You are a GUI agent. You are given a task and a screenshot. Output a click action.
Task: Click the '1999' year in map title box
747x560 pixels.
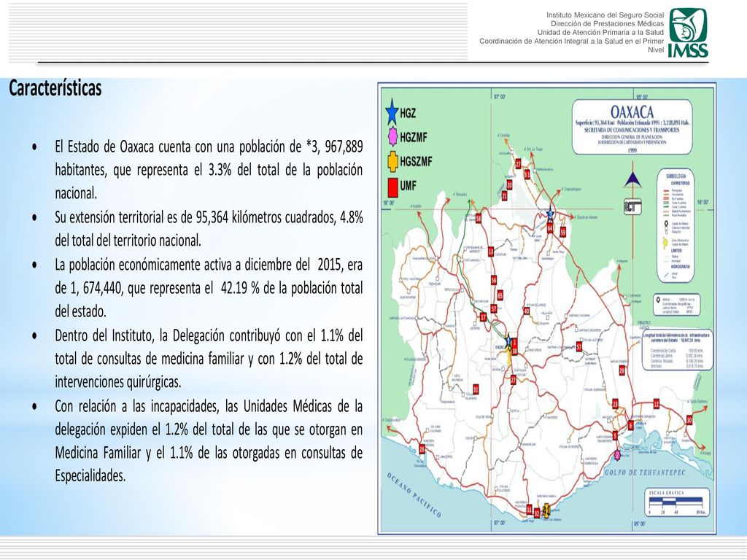632,150
